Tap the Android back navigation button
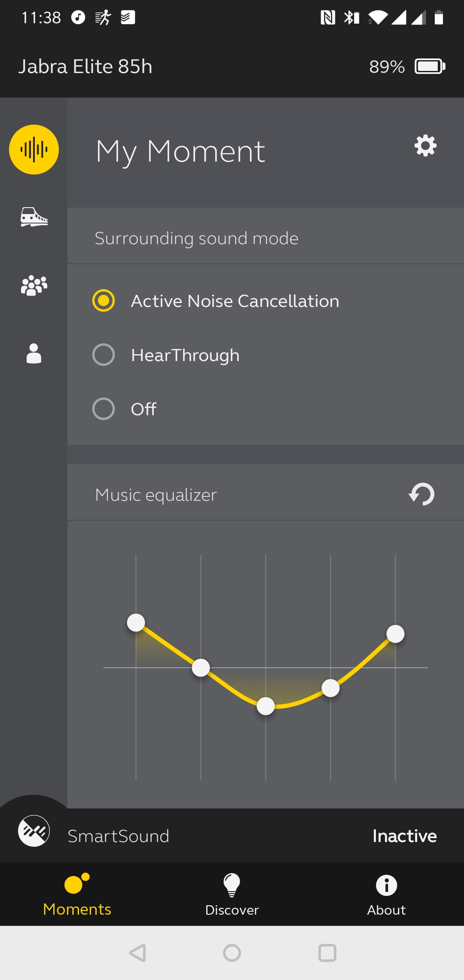464x980 pixels. pyautogui.click(x=137, y=953)
